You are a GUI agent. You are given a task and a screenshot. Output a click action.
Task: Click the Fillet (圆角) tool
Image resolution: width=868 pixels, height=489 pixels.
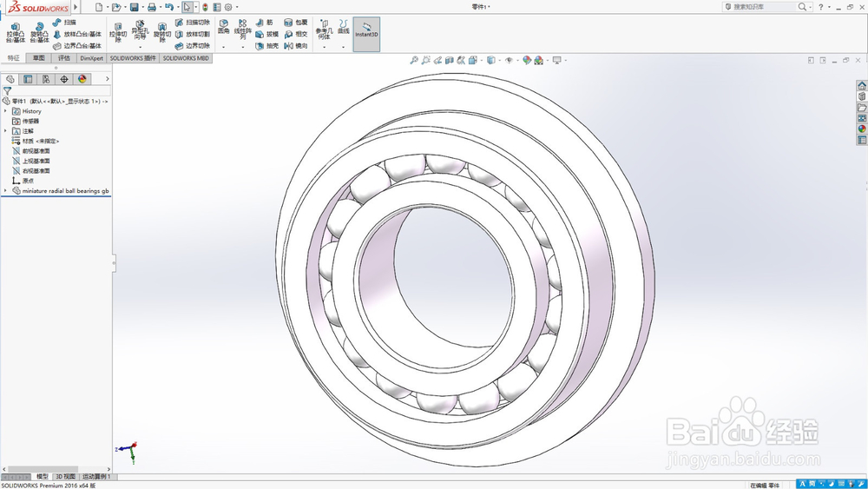(224, 27)
